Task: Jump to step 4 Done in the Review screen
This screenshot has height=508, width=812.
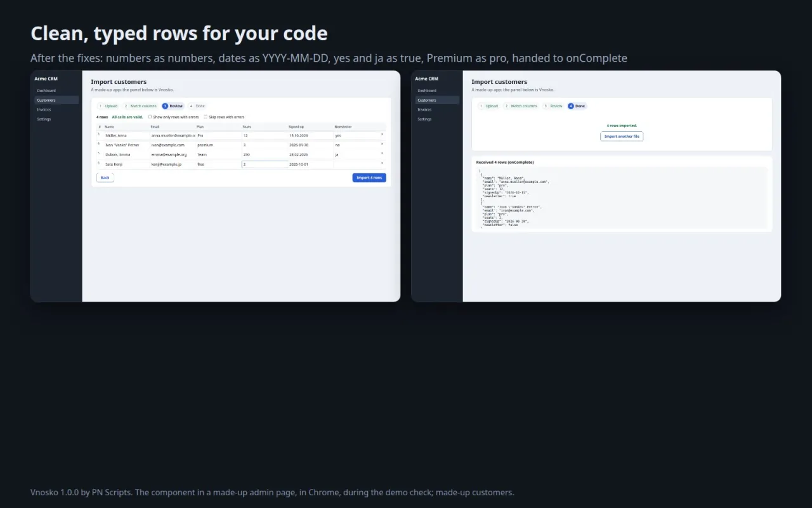Action: pyautogui.click(x=197, y=106)
